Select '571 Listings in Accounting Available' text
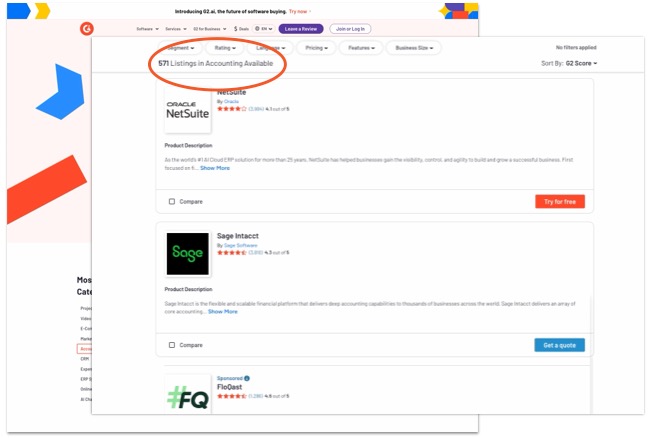 click(x=216, y=63)
